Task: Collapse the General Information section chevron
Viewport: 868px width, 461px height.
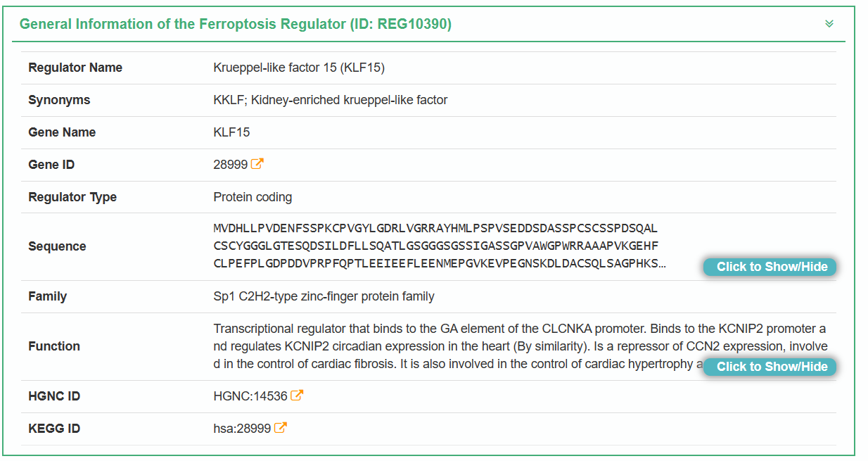Action: pos(829,24)
